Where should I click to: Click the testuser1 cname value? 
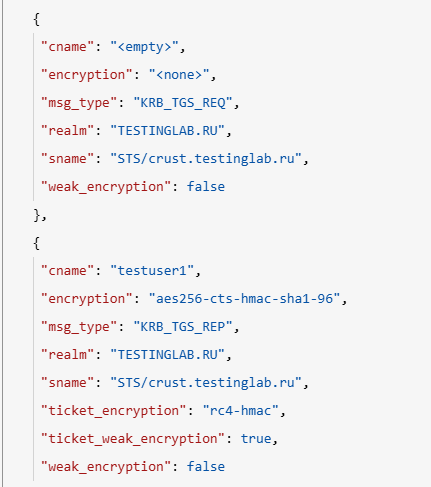[x=152, y=271]
